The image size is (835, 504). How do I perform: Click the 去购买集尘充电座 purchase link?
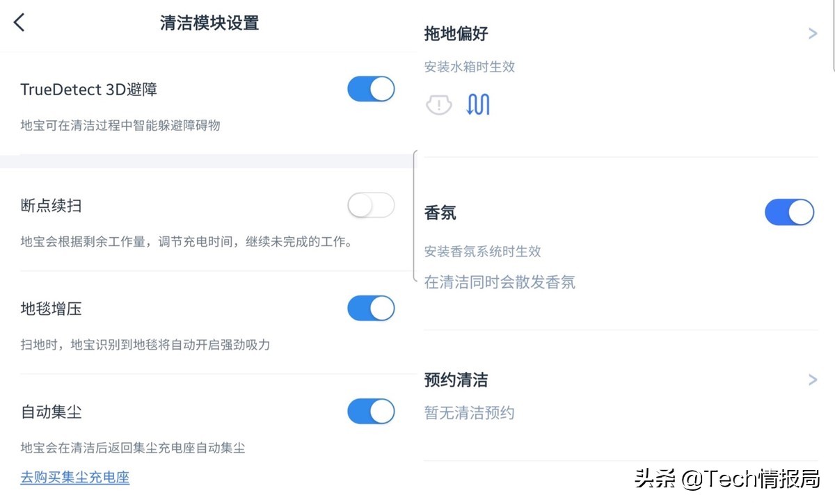74,478
